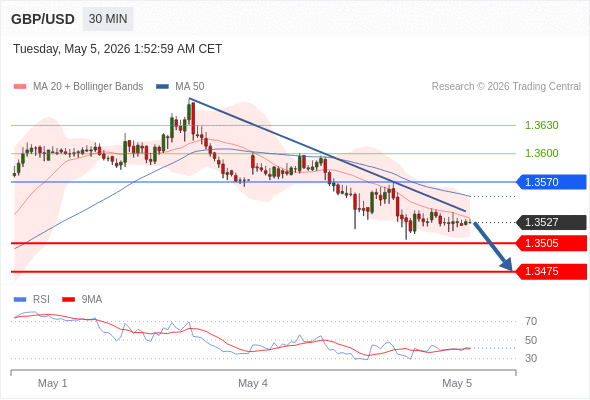The image size is (590, 400).
Task: Click the May 1 date axis label
Action: click(x=52, y=383)
